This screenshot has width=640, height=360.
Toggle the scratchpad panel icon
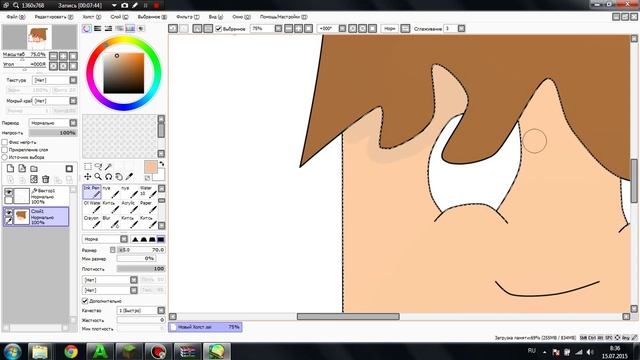click(141, 28)
